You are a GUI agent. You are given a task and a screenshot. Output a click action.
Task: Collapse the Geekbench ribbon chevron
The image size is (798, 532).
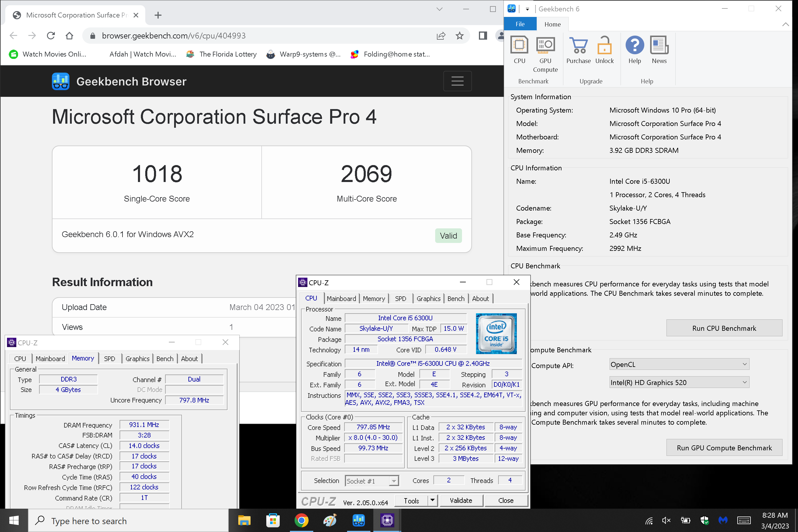[785, 24]
